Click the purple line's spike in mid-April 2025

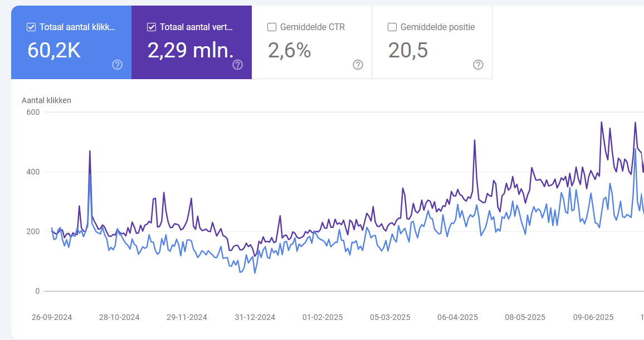(475, 140)
